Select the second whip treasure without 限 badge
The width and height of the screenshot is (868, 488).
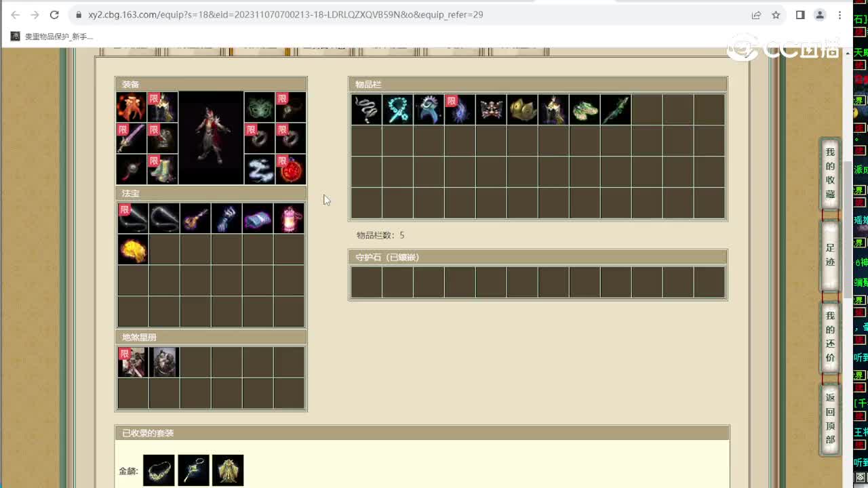[164, 218]
